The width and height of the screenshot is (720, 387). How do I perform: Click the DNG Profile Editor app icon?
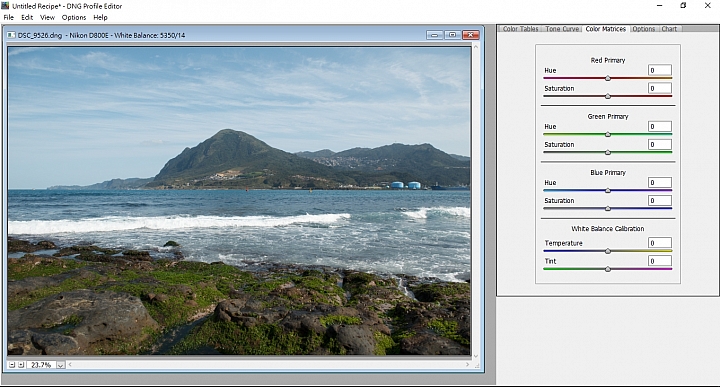(x=5, y=6)
